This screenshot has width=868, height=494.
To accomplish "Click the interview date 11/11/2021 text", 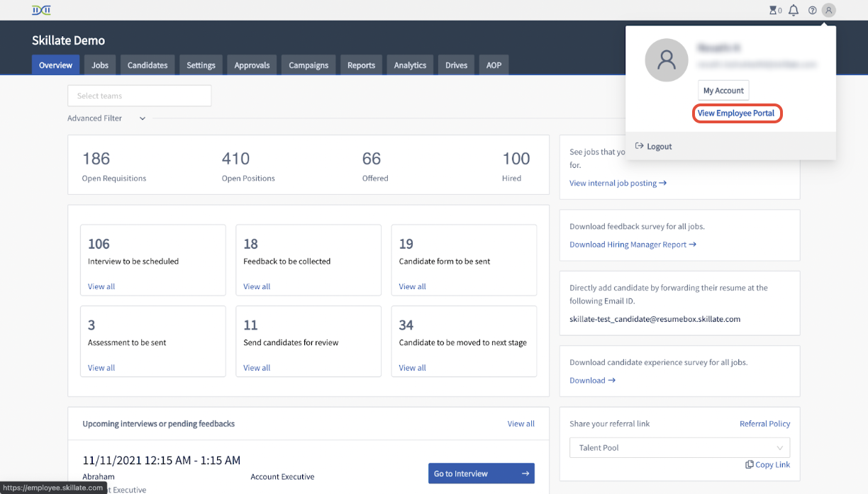I will 161,461.
